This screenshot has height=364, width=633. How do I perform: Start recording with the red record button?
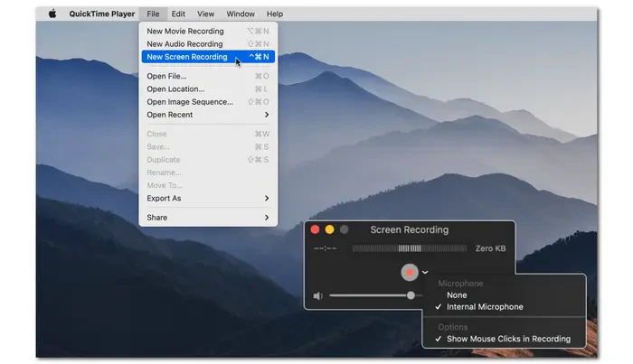pos(410,273)
